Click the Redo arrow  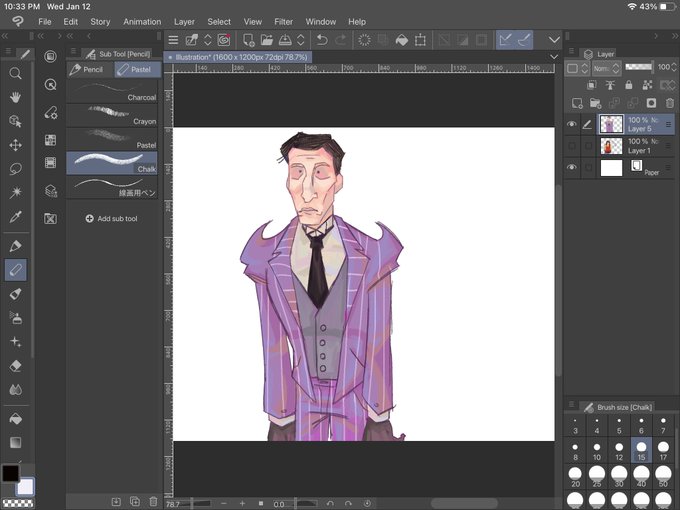coord(341,40)
